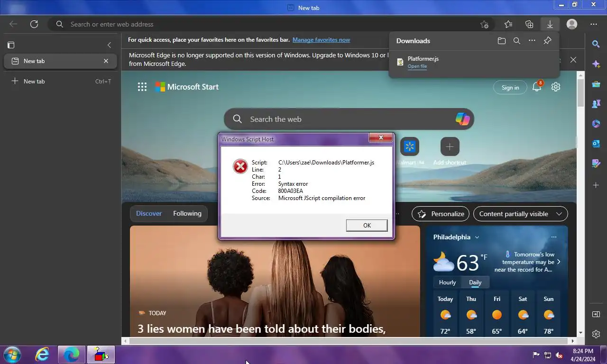Screen dimensions: 607x364
Task: Open the tab actions menu icon
Action: pos(11,45)
